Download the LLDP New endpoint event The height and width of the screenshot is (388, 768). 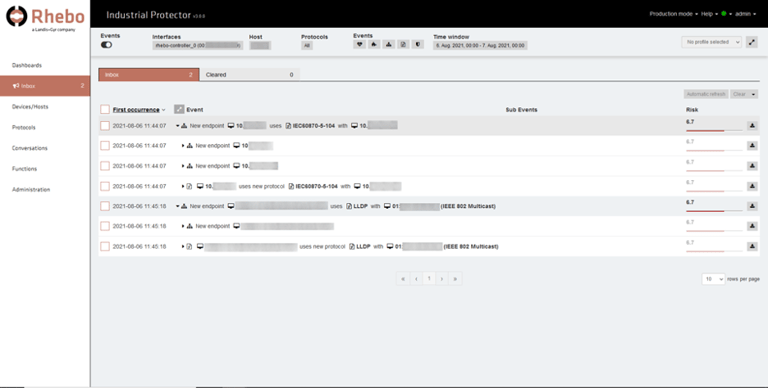point(752,206)
